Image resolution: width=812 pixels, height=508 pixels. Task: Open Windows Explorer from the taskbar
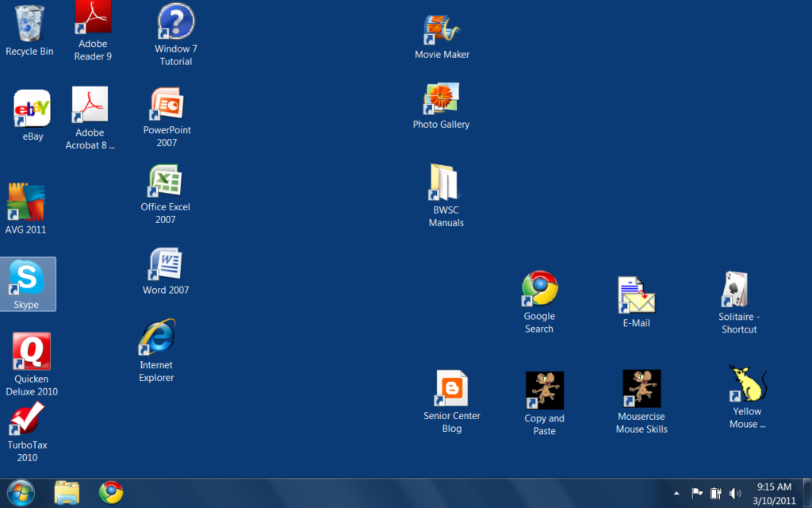(x=67, y=492)
